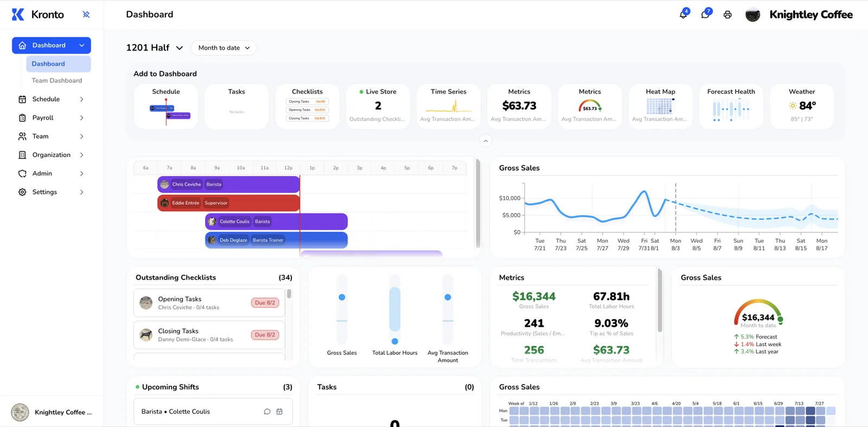Collapse the Add to Dashboard panel
The height and width of the screenshot is (427, 868).
pyautogui.click(x=486, y=141)
